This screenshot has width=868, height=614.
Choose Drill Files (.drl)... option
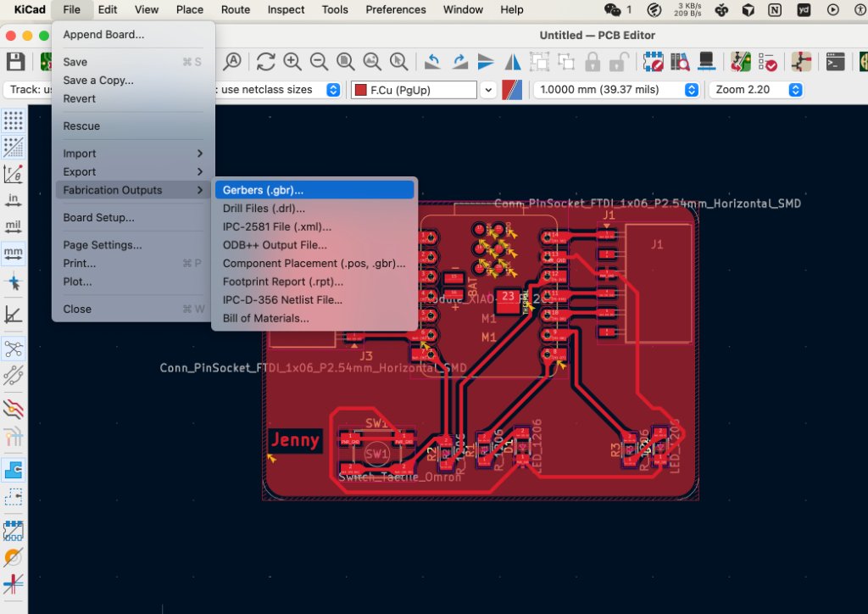[x=314, y=208]
